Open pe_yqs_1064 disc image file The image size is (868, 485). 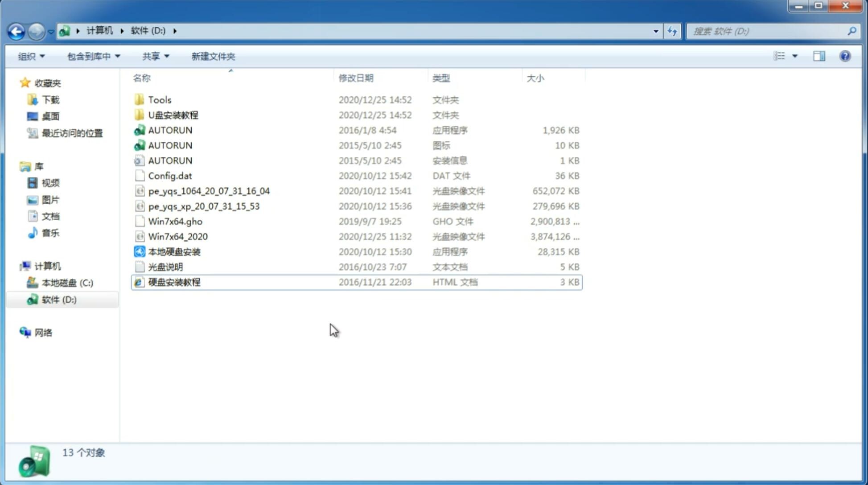(x=209, y=191)
